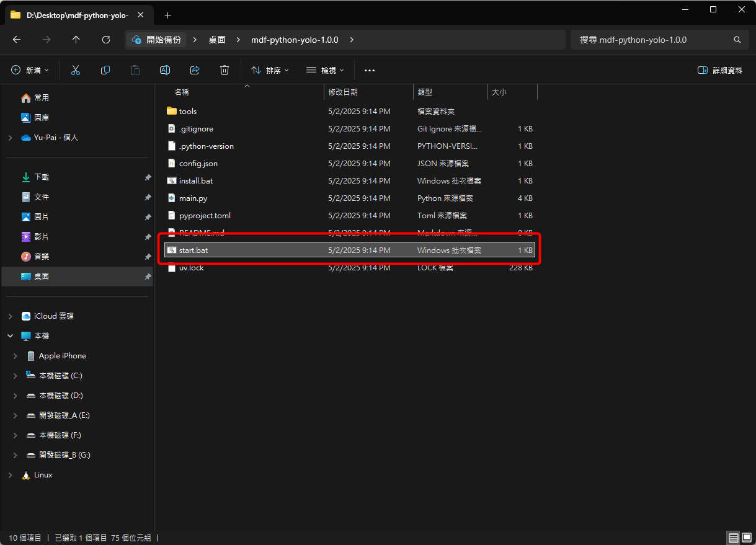Click the 桌面 breadcrumb in address bar
This screenshot has height=545, width=756.
(217, 40)
